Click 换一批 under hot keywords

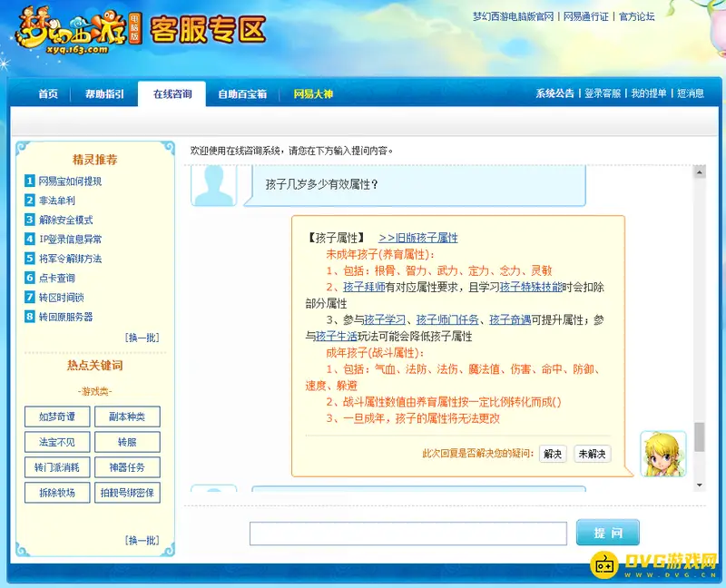coord(142,540)
